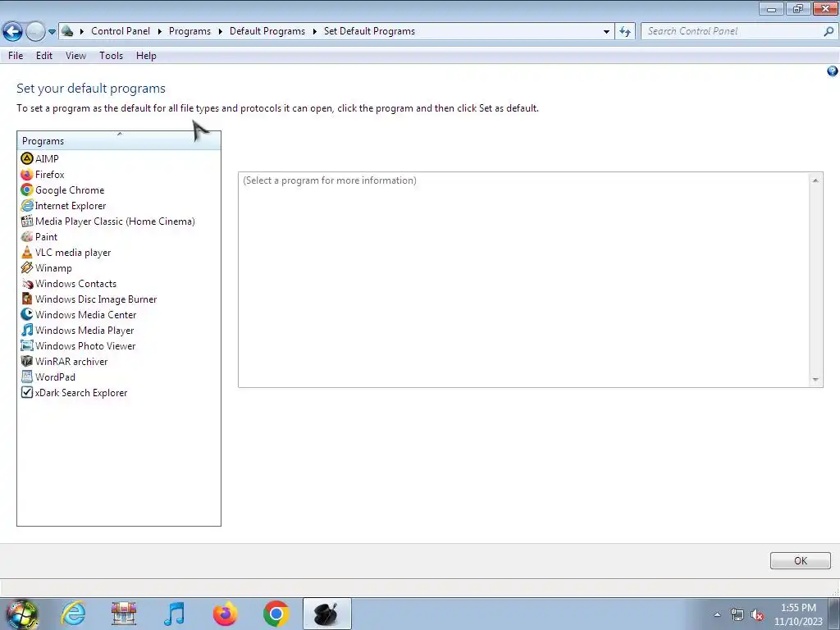Open Firefox from the taskbar
840x630 pixels.
pos(225,614)
